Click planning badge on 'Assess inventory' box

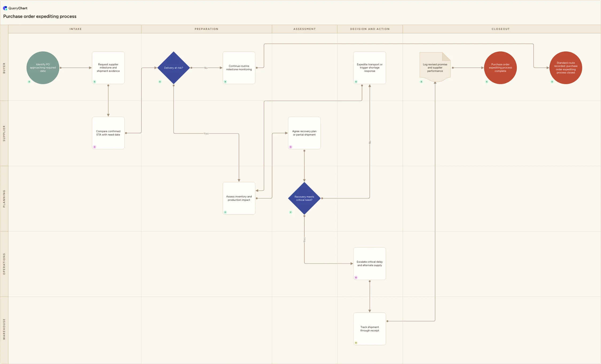pos(225,212)
